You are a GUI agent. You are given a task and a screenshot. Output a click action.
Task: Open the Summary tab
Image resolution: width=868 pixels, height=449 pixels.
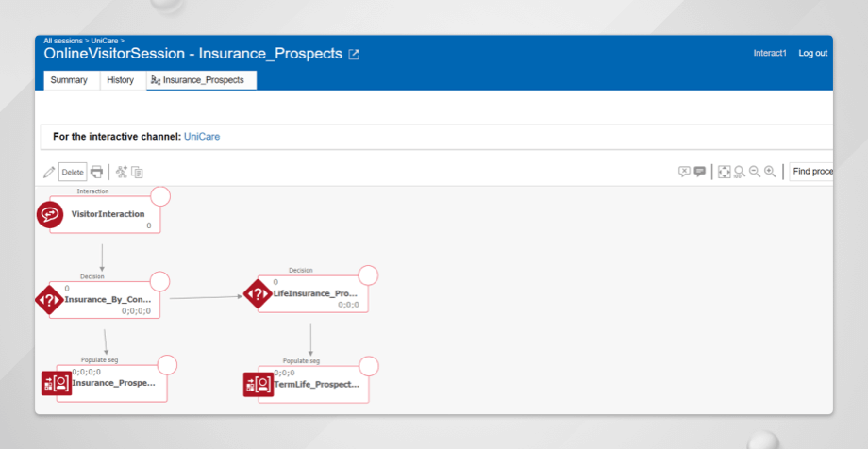pyautogui.click(x=69, y=80)
